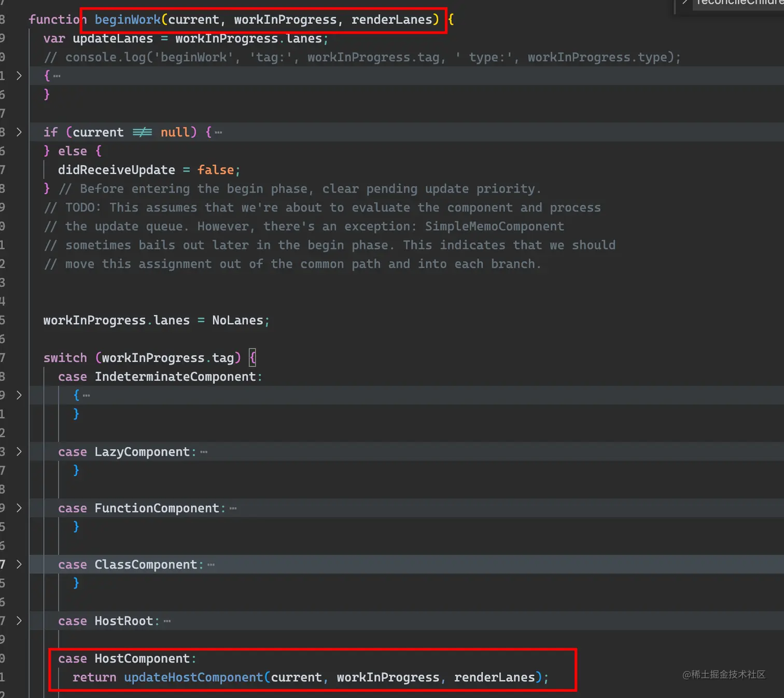Click the ellipsis after case HostRoot:
The image size is (784, 698).
tap(167, 621)
